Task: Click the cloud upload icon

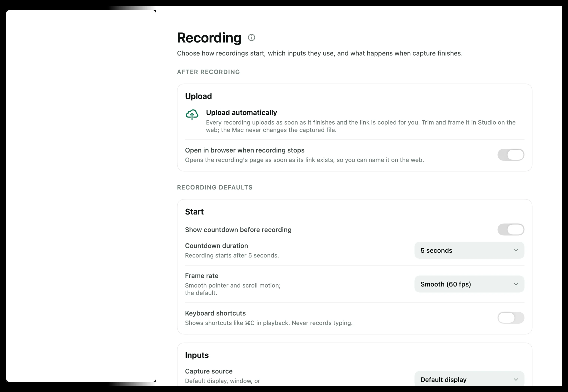Action: [192, 114]
